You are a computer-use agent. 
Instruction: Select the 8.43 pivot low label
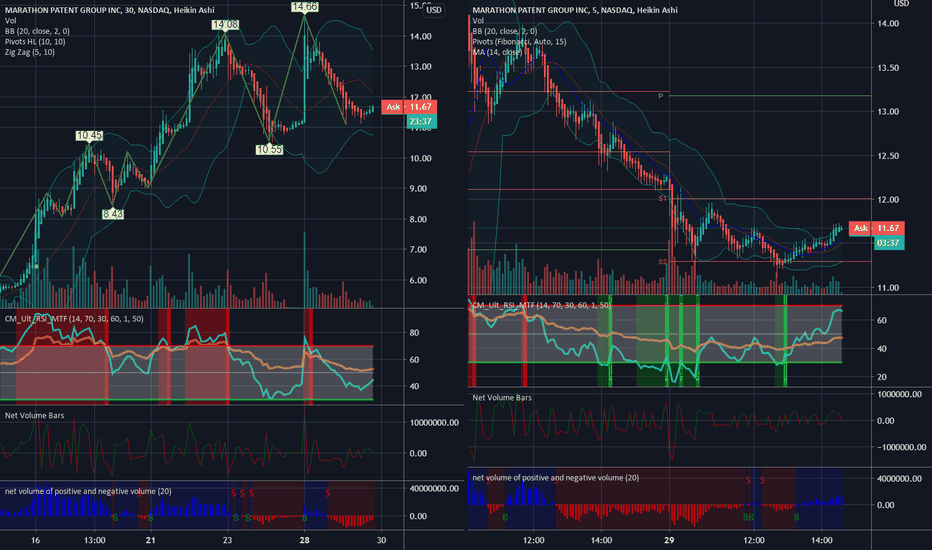pyautogui.click(x=112, y=214)
